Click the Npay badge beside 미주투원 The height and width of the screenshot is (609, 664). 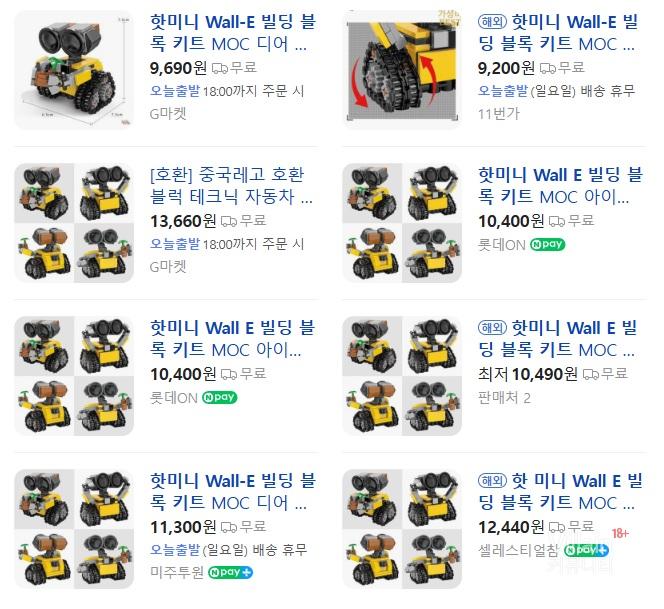(230, 573)
